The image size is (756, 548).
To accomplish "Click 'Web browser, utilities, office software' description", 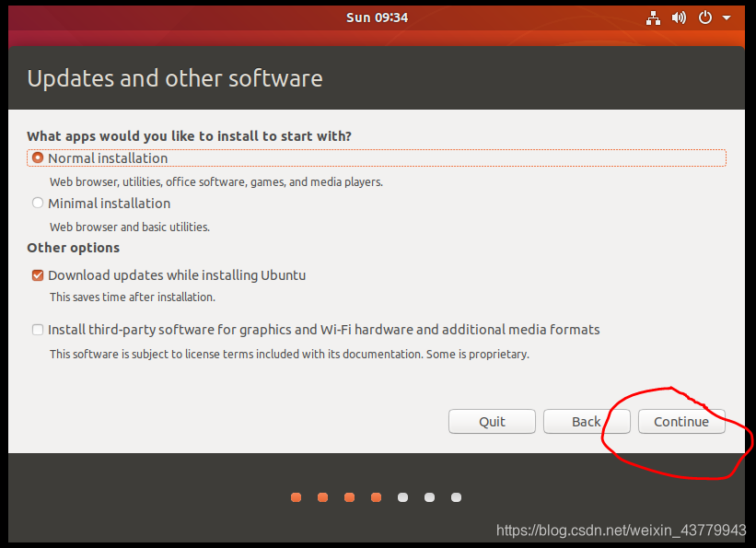I will tap(216, 181).
